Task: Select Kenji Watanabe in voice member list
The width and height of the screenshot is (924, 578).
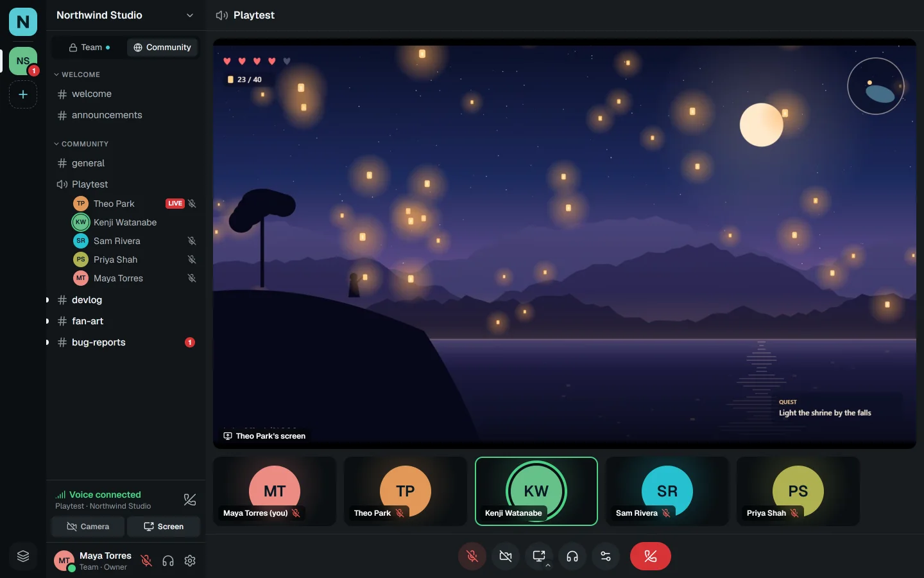Action: 134,222
